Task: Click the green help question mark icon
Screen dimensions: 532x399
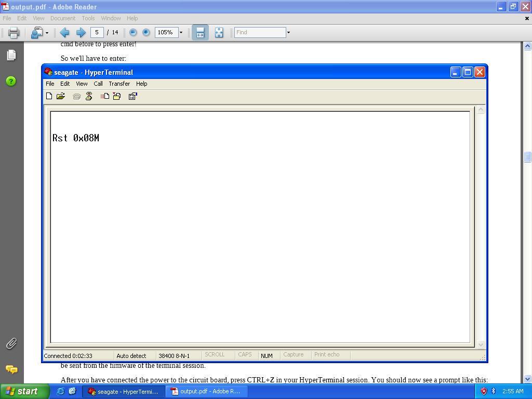Action: (x=11, y=81)
